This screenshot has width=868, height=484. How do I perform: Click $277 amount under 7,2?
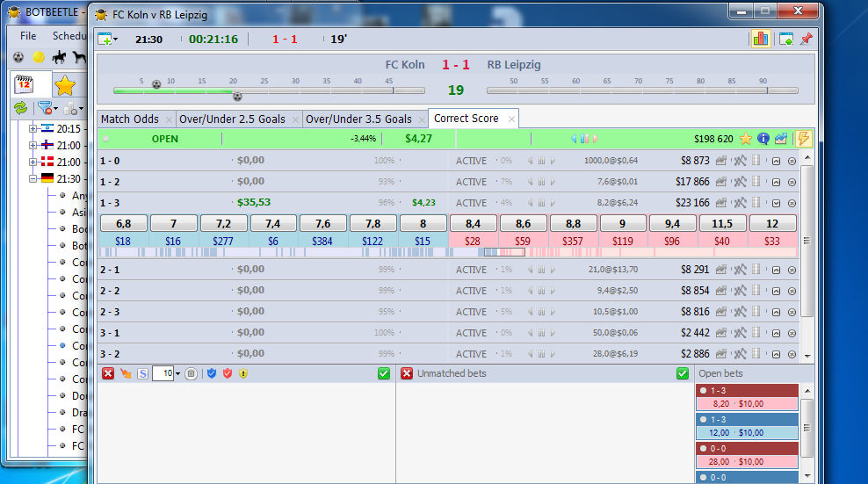223,241
